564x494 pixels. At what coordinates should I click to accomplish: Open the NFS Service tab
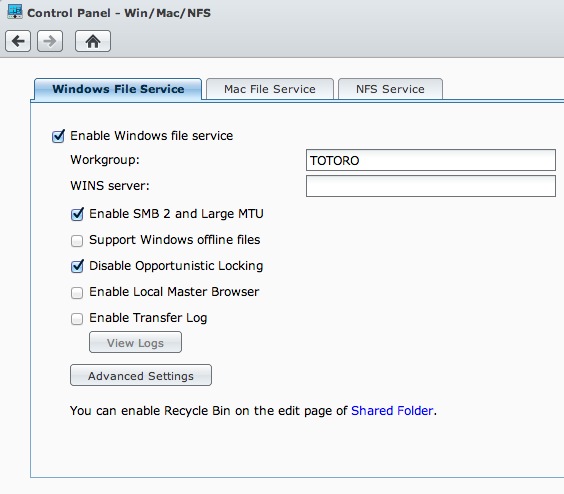pyautogui.click(x=390, y=89)
